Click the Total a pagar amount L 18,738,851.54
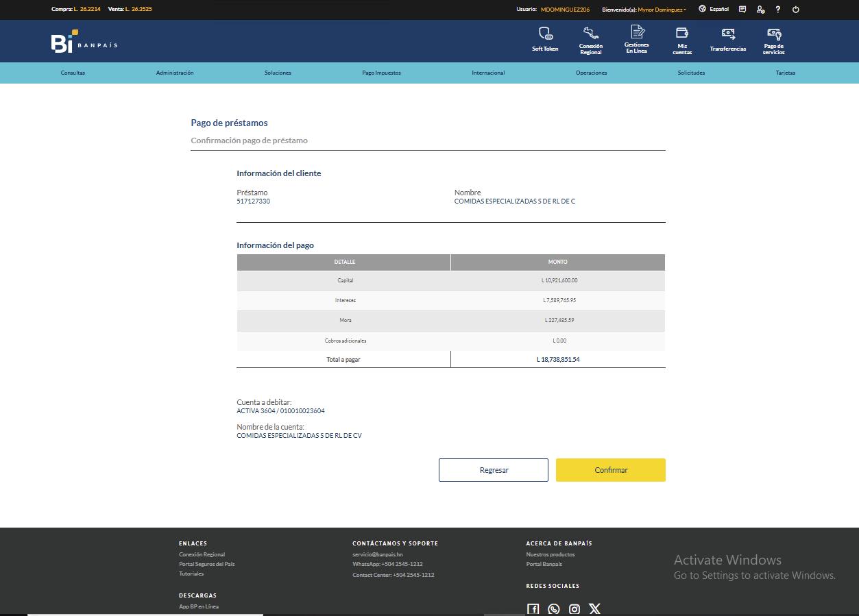This screenshot has height=616, width=859. tap(558, 359)
